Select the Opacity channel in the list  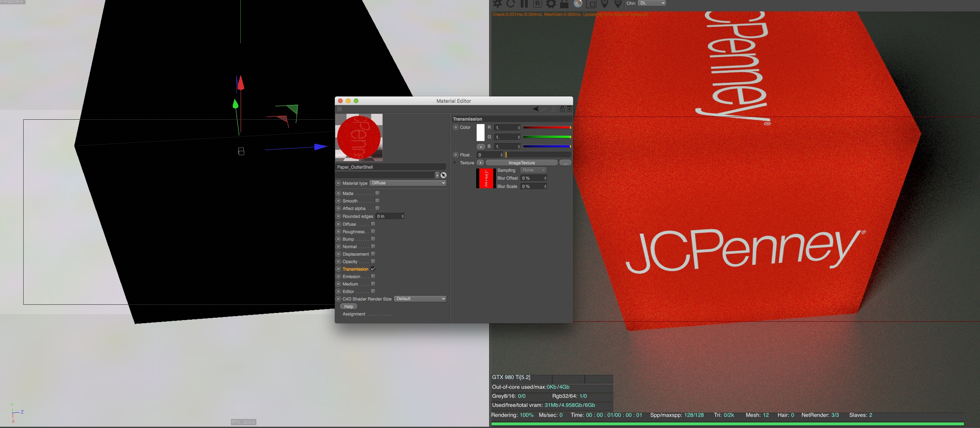click(350, 261)
